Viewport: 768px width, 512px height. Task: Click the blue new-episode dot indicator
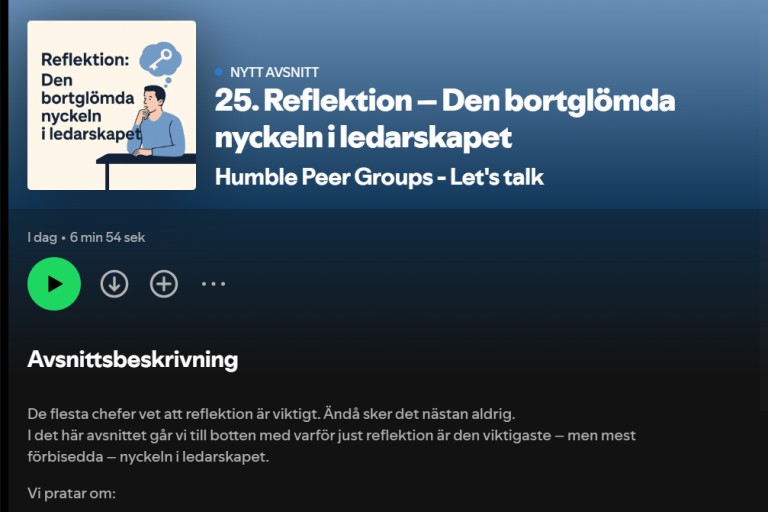click(219, 72)
